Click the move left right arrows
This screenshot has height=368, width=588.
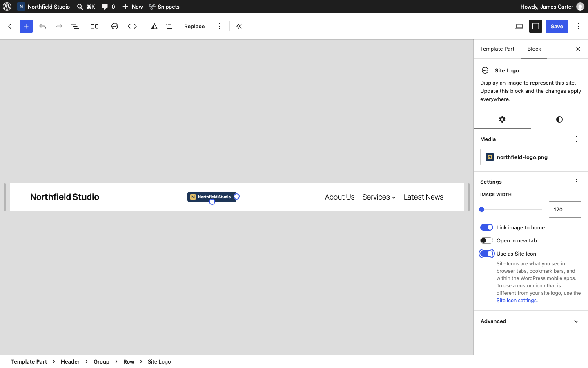click(132, 26)
